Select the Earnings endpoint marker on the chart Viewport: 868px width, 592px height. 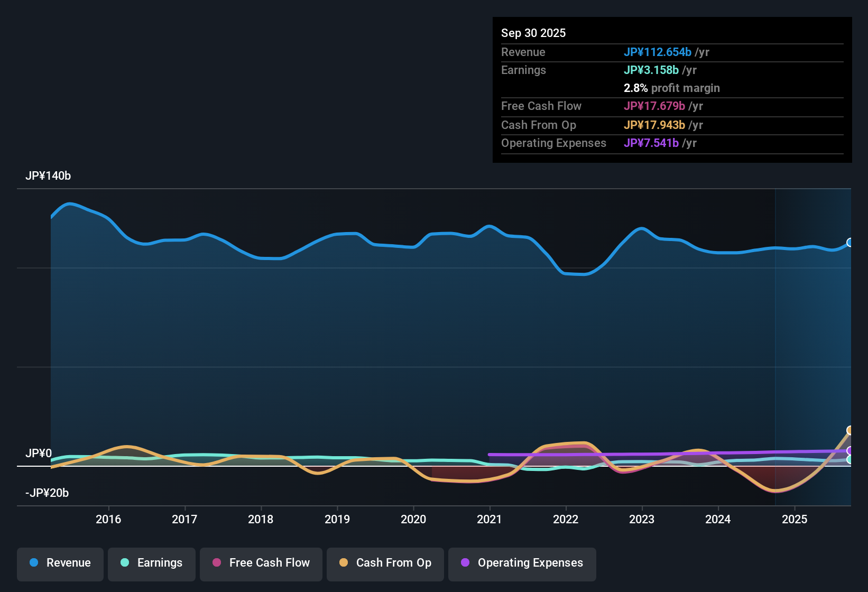[x=850, y=460]
